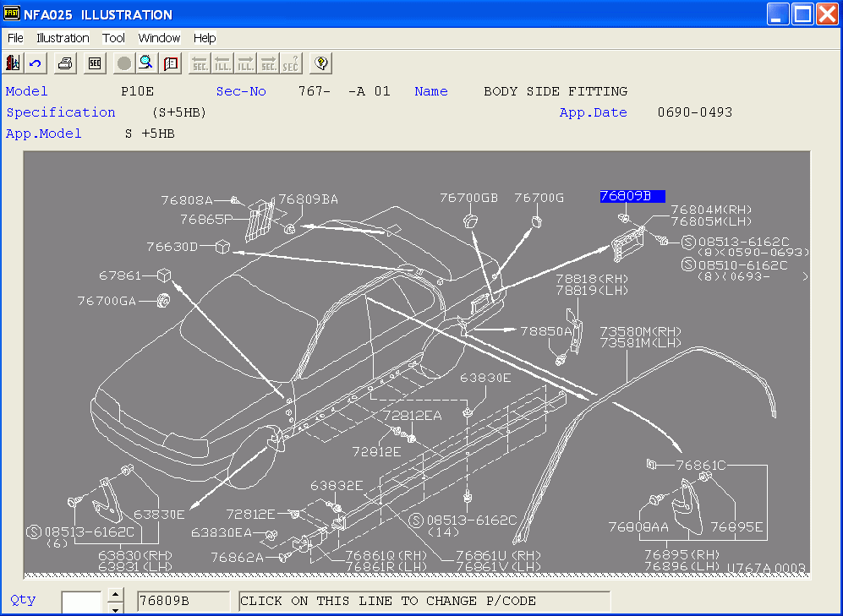
Task: Click part number 78850A on the illustration
Action: [x=545, y=332]
